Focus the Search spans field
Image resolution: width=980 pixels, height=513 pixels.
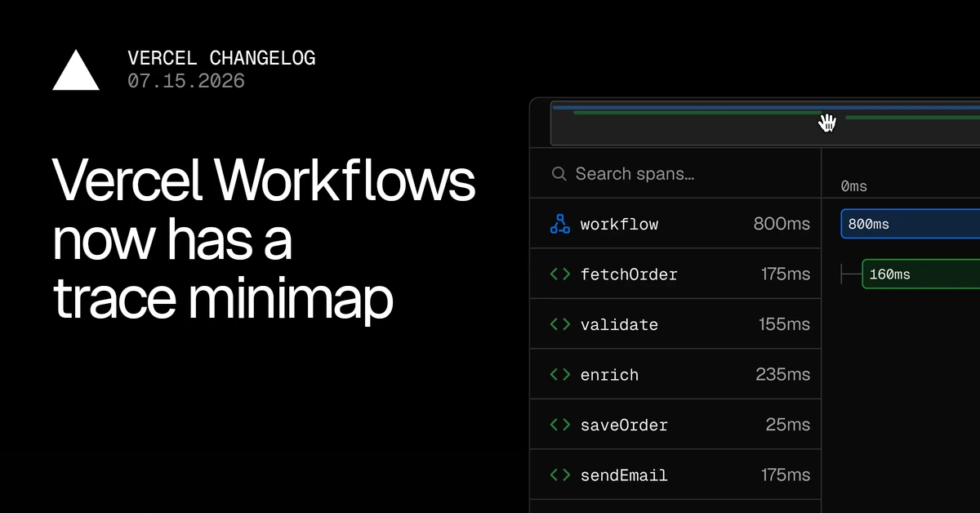click(675, 173)
